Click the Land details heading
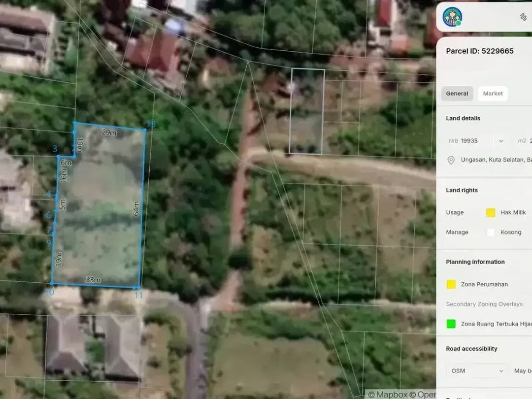532x399 pixels. [463, 118]
